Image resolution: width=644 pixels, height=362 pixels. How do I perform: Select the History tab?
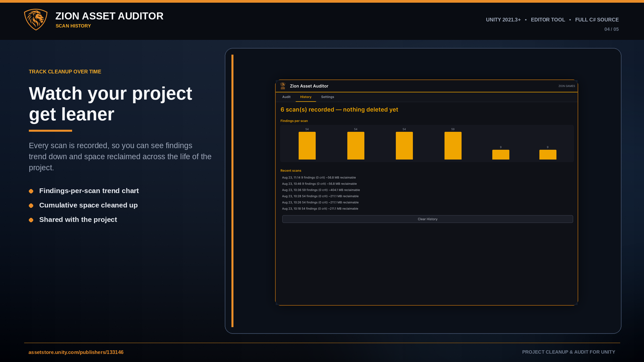pos(306,97)
